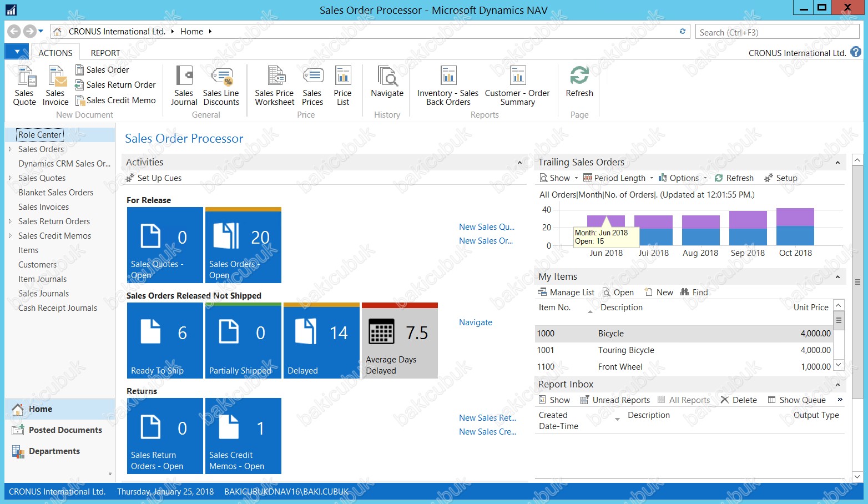Open the Period Length dropdown
Viewport: 868px width, 504px height.
618,178
